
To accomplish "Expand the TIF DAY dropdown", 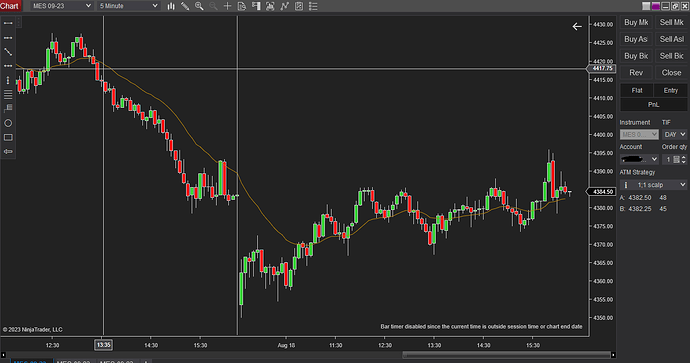I will (x=675, y=134).
